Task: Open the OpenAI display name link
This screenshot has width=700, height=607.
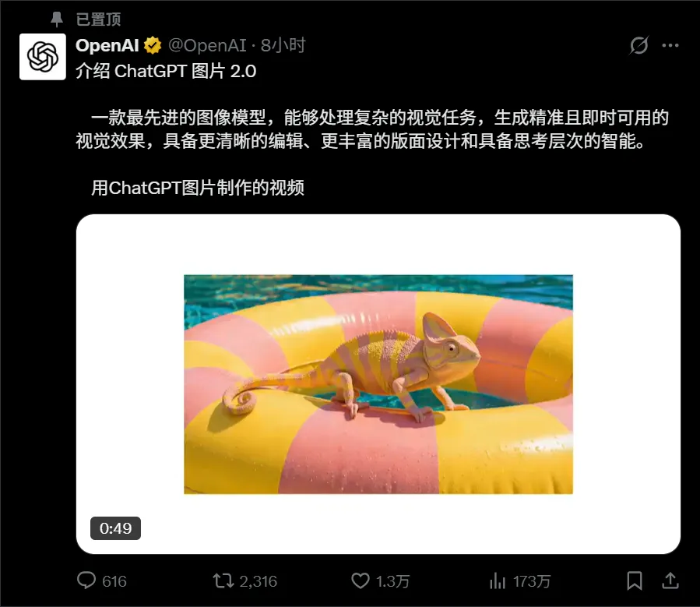Action: (107, 45)
